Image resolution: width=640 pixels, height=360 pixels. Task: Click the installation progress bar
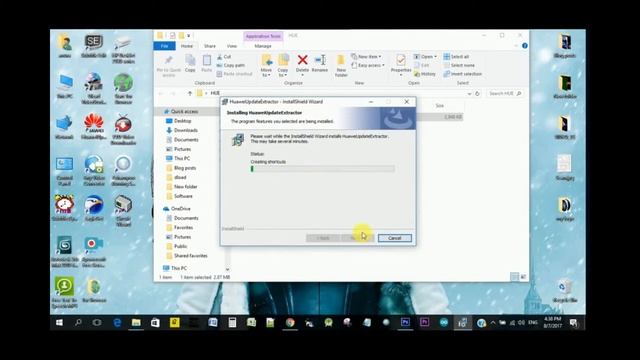(x=322, y=169)
